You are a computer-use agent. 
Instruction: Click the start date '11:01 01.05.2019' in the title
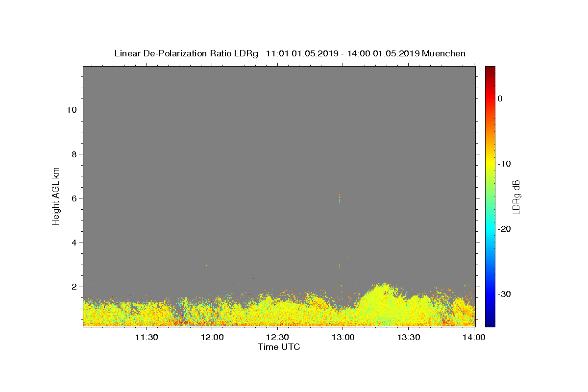(301, 53)
